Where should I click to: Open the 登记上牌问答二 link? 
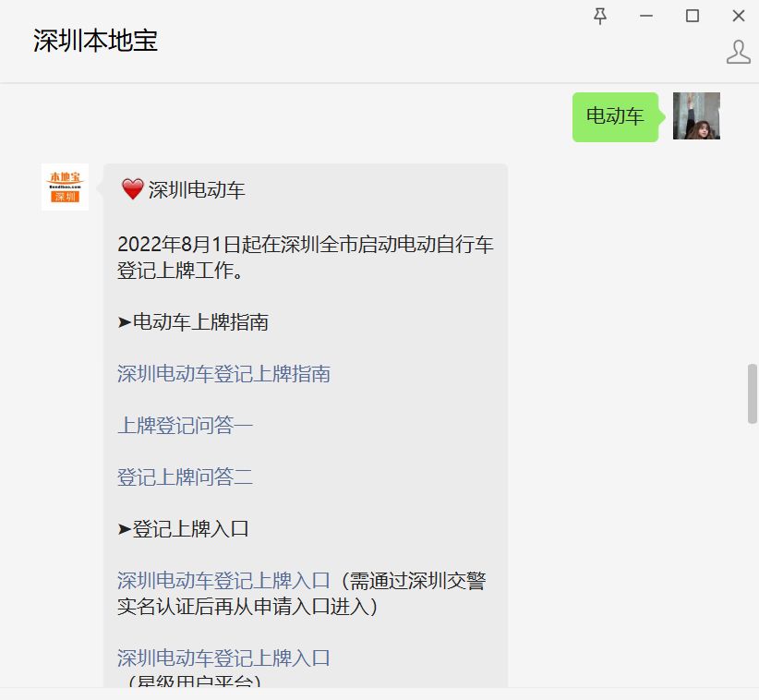pyautogui.click(x=185, y=477)
